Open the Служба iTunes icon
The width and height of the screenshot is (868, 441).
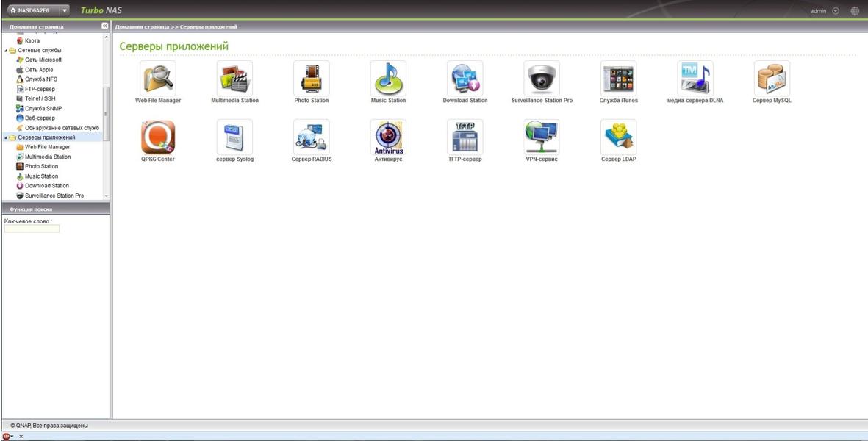click(x=618, y=78)
